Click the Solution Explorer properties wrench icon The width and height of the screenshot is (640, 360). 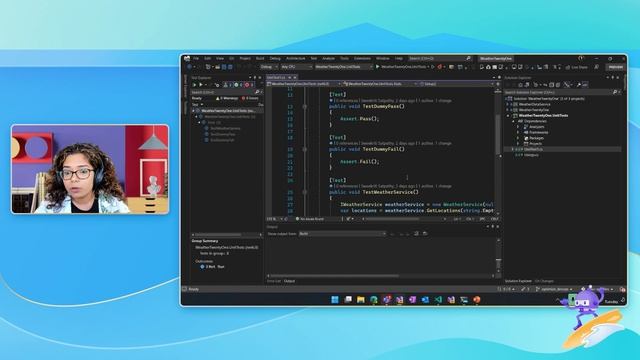579,85
